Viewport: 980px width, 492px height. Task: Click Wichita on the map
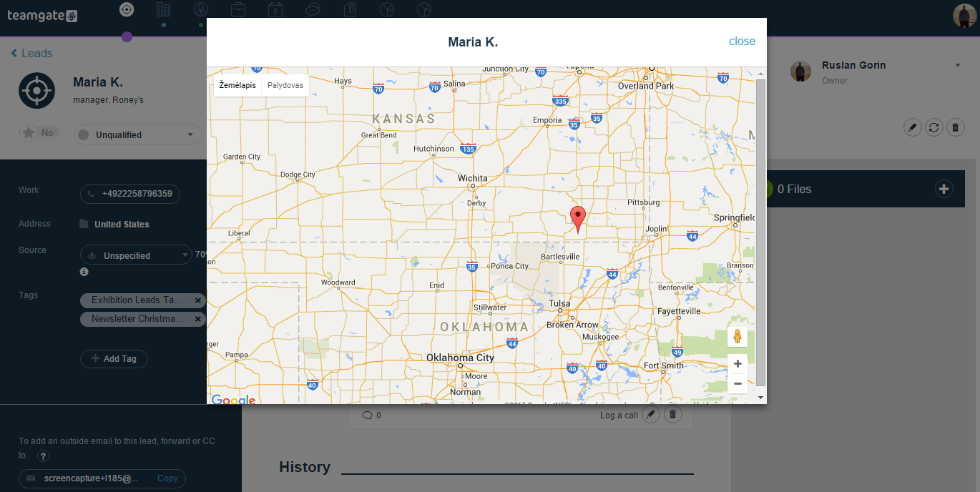[x=473, y=179]
